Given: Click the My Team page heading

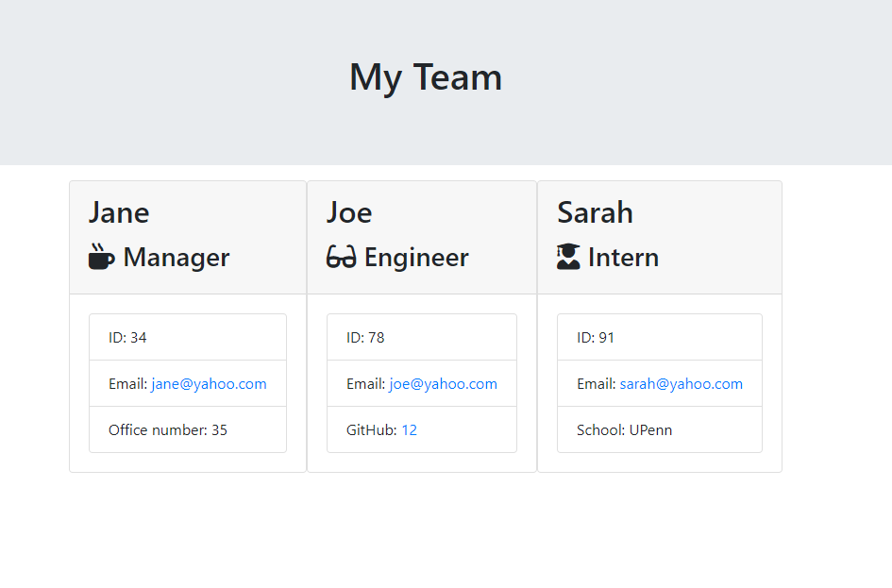Looking at the screenshot, I should 426,77.
